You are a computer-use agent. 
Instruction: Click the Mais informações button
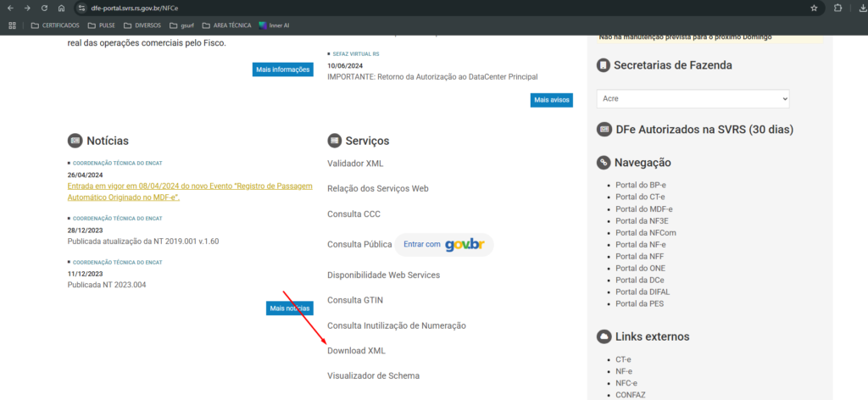coord(282,69)
